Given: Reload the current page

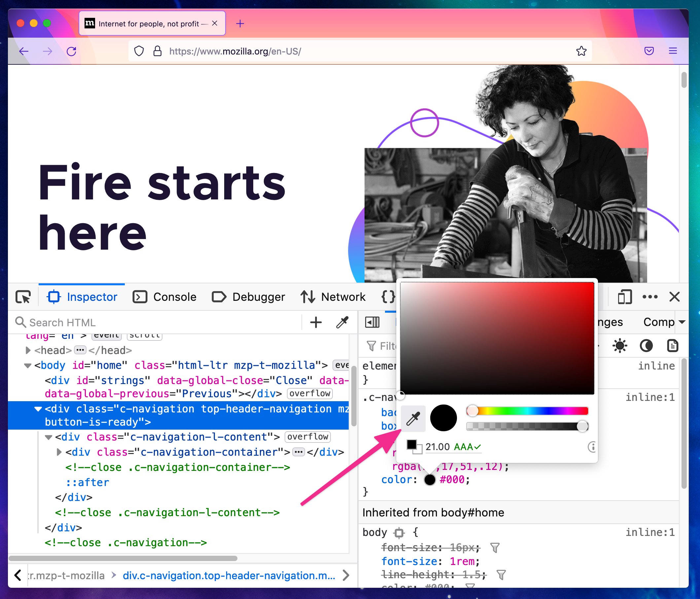Looking at the screenshot, I should pyautogui.click(x=71, y=52).
